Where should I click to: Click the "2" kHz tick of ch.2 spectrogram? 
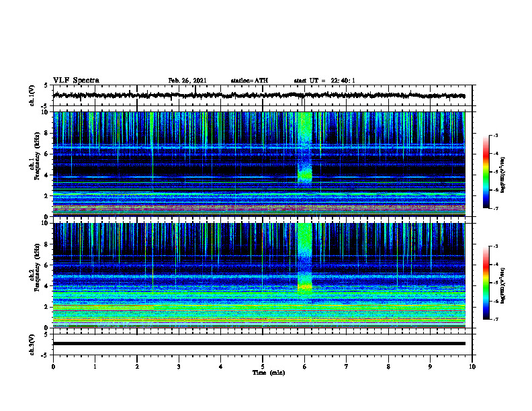(x=46, y=307)
